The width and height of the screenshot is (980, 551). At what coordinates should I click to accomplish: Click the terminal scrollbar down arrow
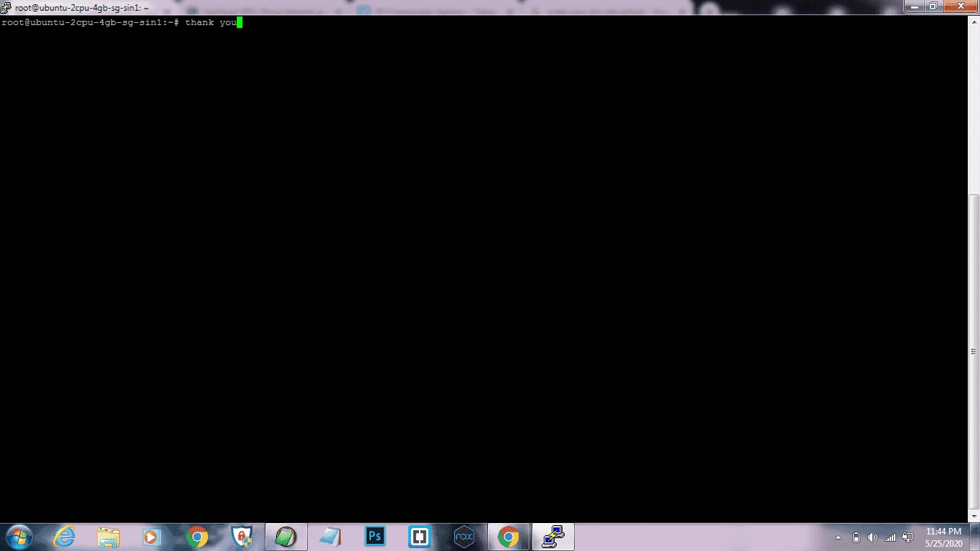point(974,516)
